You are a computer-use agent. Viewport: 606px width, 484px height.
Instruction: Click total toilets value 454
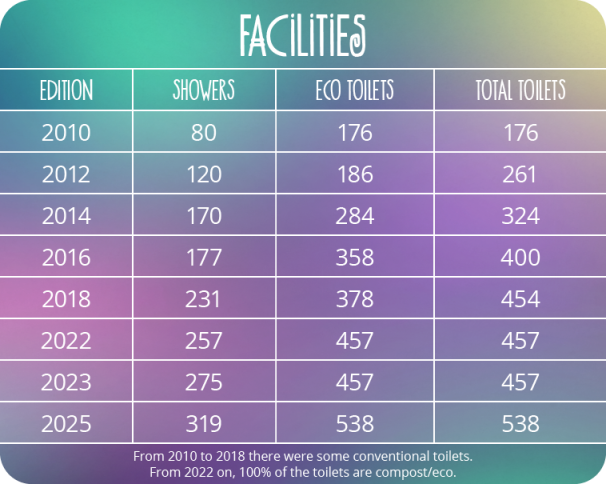521,299
